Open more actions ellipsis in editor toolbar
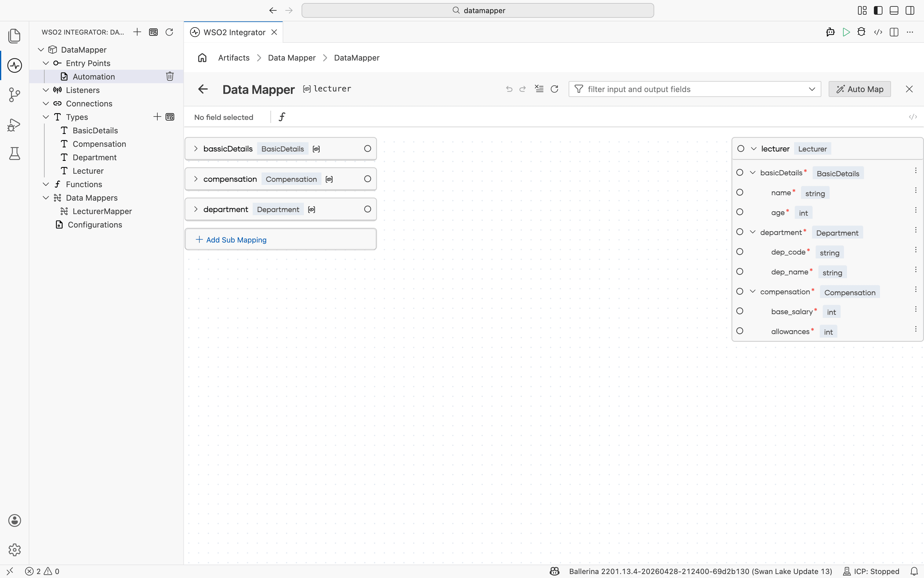 coord(910,32)
